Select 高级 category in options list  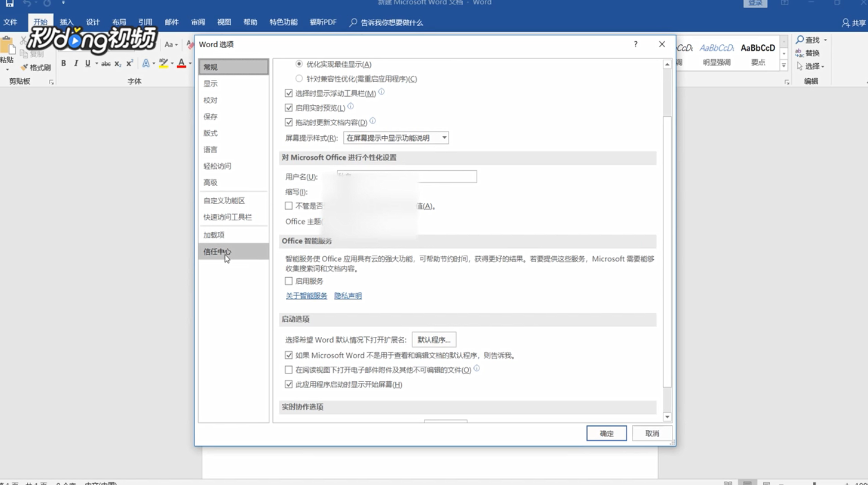coord(233,183)
